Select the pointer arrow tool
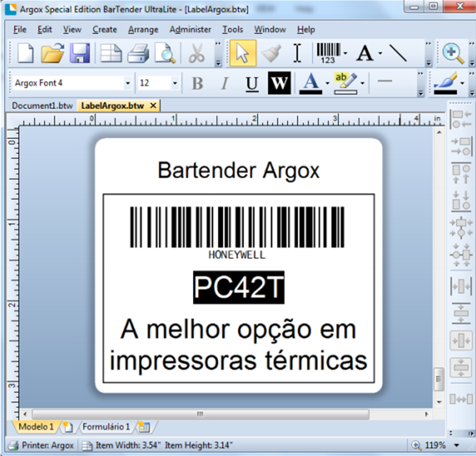This screenshot has height=456, width=476. coord(243,53)
